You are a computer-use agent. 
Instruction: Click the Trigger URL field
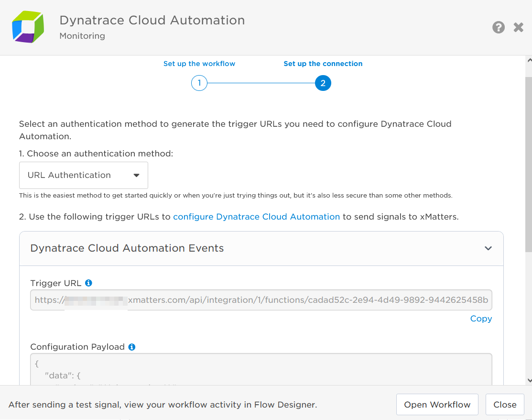click(261, 300)
